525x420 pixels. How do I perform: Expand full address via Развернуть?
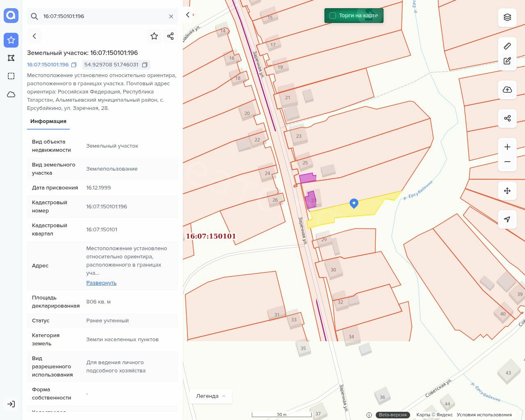coord(101,283)
